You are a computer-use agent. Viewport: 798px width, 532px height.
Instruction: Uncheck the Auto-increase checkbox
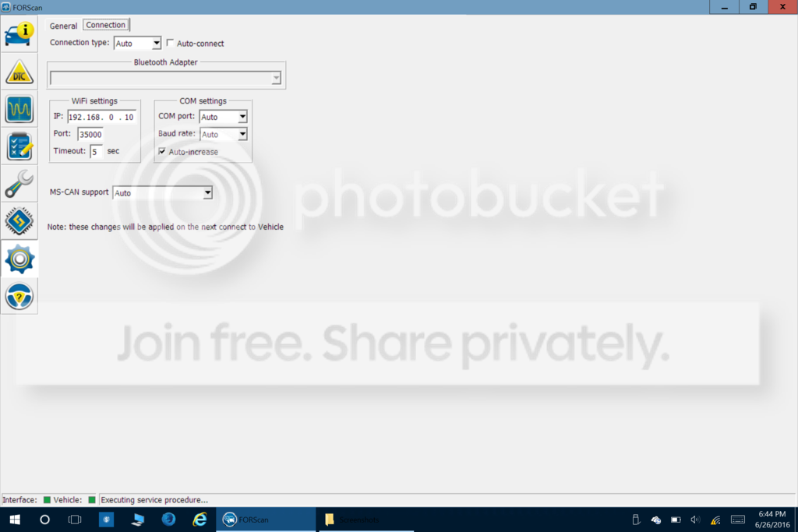162,152
